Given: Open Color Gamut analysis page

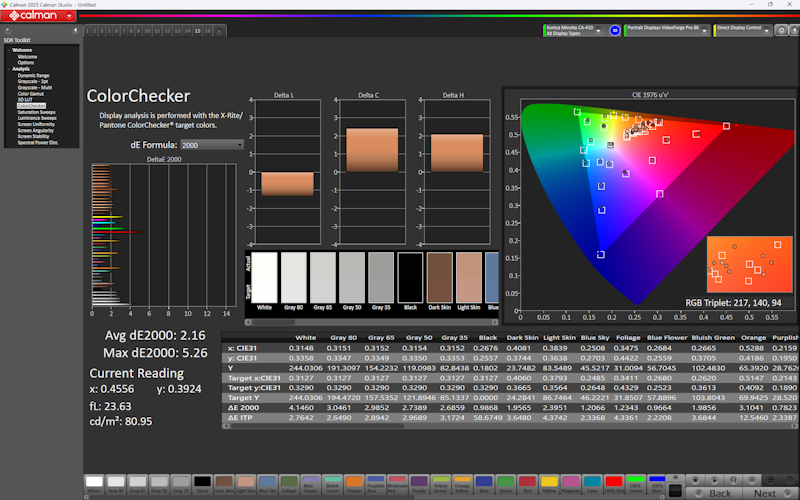Looking at the screenshot, I should pos(31,94).
